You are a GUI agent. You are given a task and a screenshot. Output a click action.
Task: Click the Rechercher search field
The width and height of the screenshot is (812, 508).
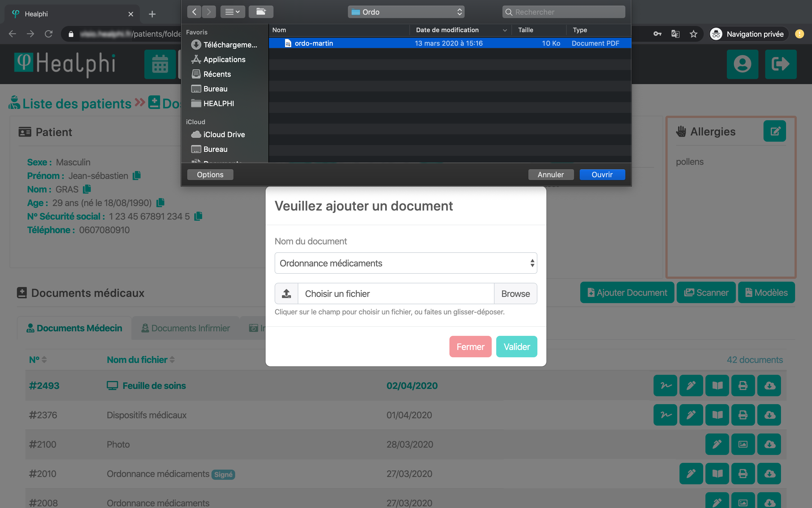[564, 12]
